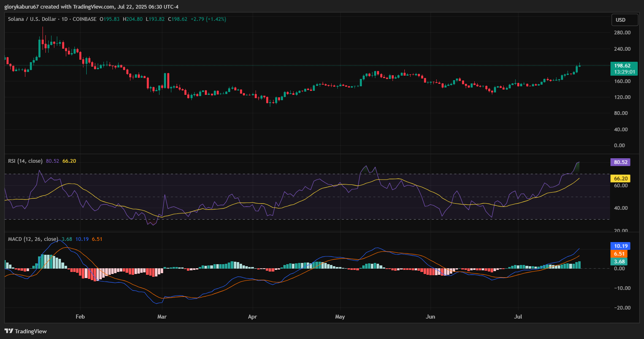Click the 280.00 price scale level
Screen dimensions: 644x339
click(x=622, y=32)
